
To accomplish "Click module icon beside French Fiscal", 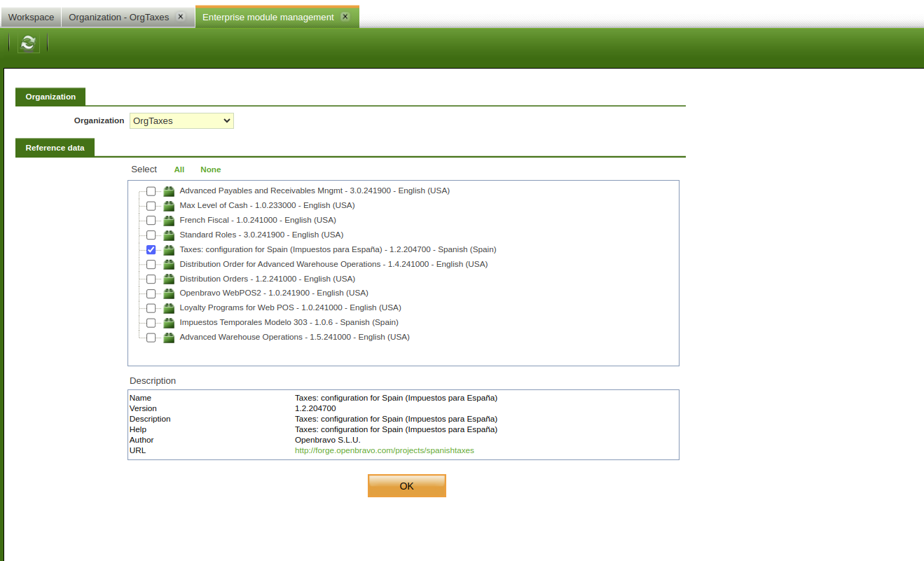I will tap(169, 221).
